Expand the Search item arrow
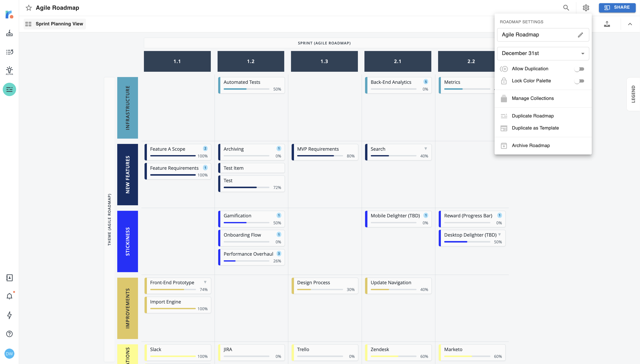 point(425,149)
